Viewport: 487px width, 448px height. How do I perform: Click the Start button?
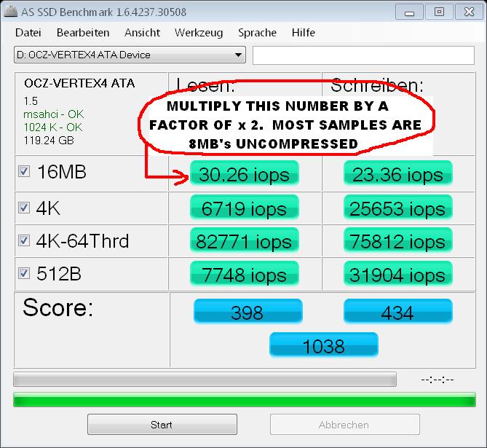pyautogui.click(x=162, y=425)
